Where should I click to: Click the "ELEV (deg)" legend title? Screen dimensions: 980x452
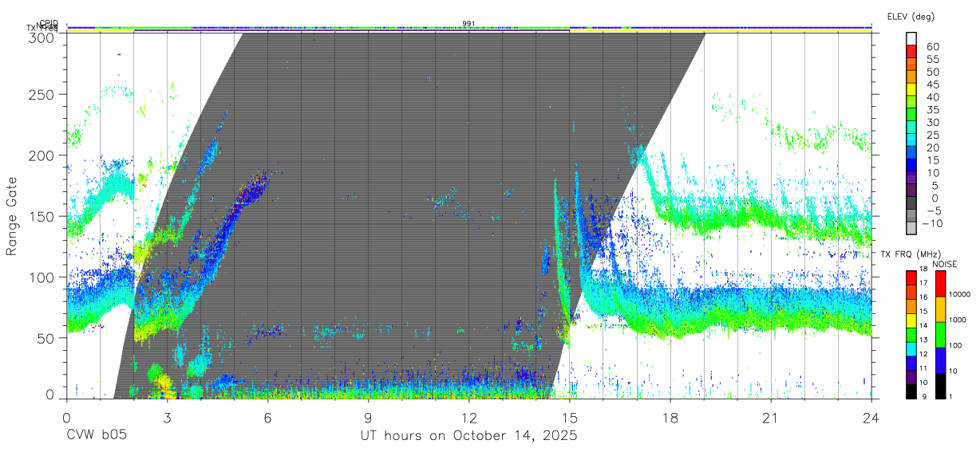[x=911, y=16]
